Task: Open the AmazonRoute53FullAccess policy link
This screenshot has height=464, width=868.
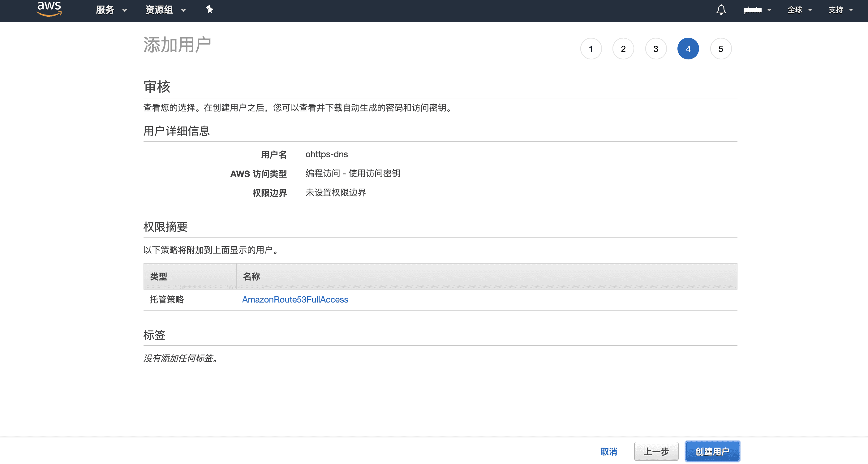Action: 295,299
